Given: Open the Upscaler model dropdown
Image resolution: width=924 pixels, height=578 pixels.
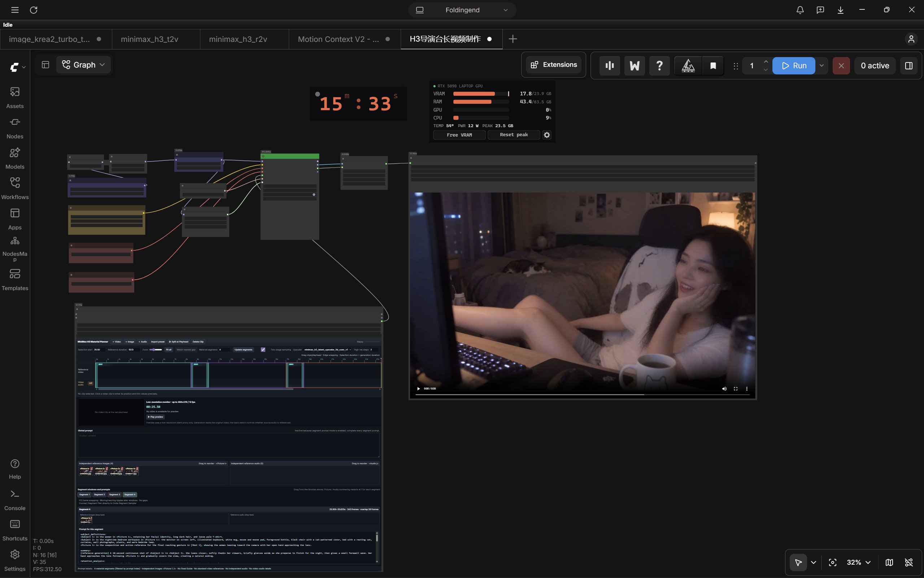Looking at the screenshot, I should [327, 349].
